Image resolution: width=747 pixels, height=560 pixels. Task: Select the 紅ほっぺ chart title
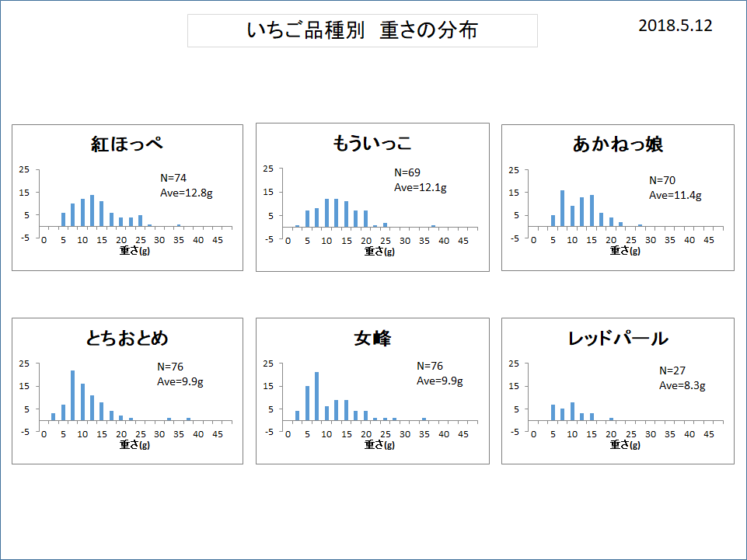click(127, 144)
